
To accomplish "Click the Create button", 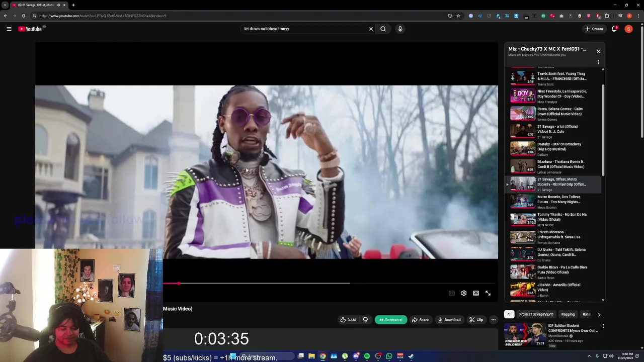I will pyautogui.click(x=594, y=29).
